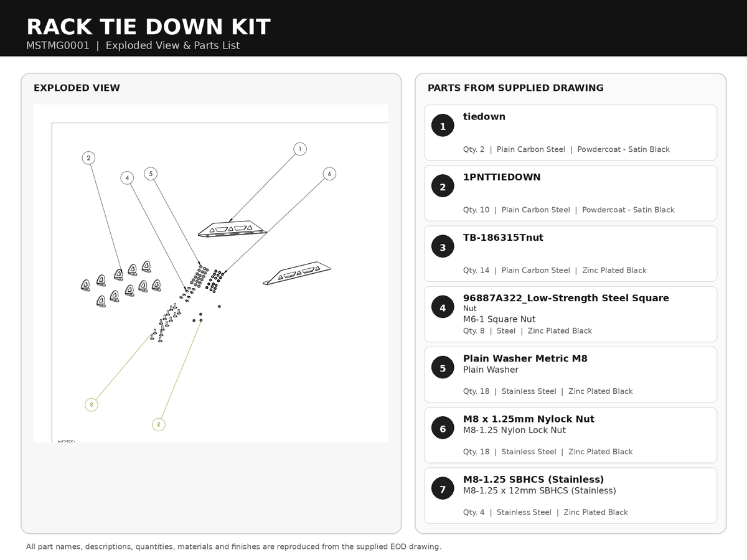The height and width of the screenshot is (560, 747).
Task: Click balloon callout 6 in the exploded view
Action: pos(329,174)
